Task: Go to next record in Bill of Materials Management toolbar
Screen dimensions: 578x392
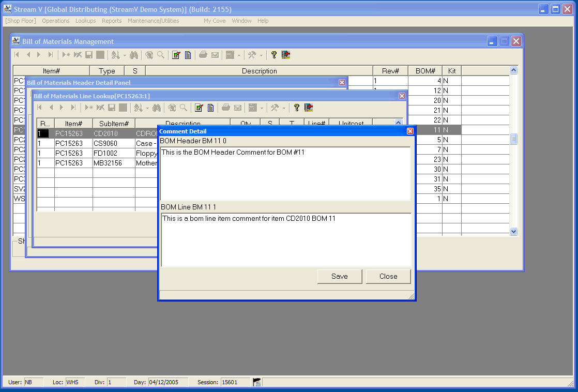Action: [x=39, y=55]
